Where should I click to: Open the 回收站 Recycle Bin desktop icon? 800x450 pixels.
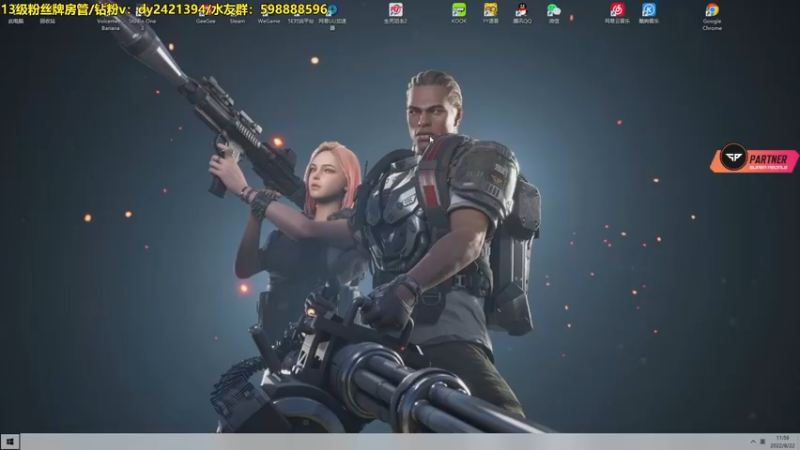[x=47, y=15]
